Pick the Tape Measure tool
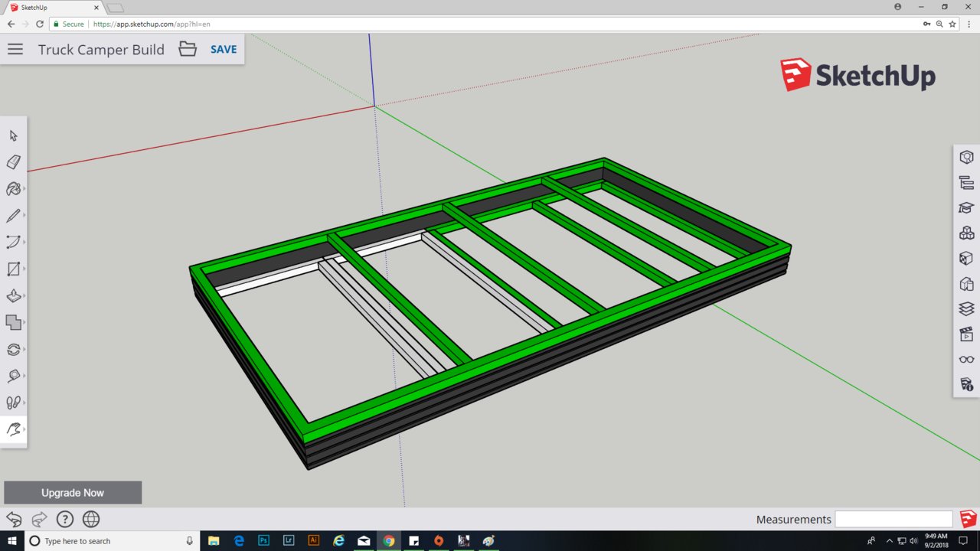 click(x=13, y=376)
